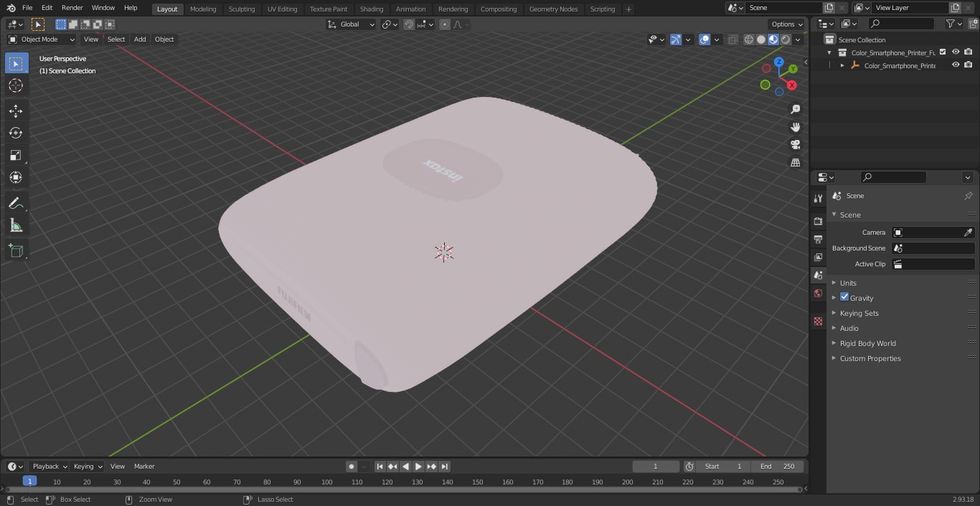Click the Z axis on navigation gizmo

[x=779, y=62]
